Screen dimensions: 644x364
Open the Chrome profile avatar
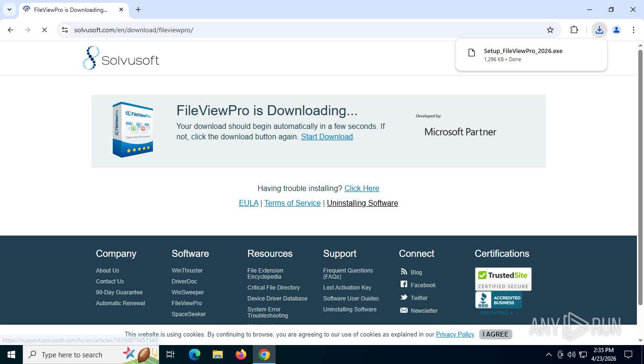[x=617, y=30]
